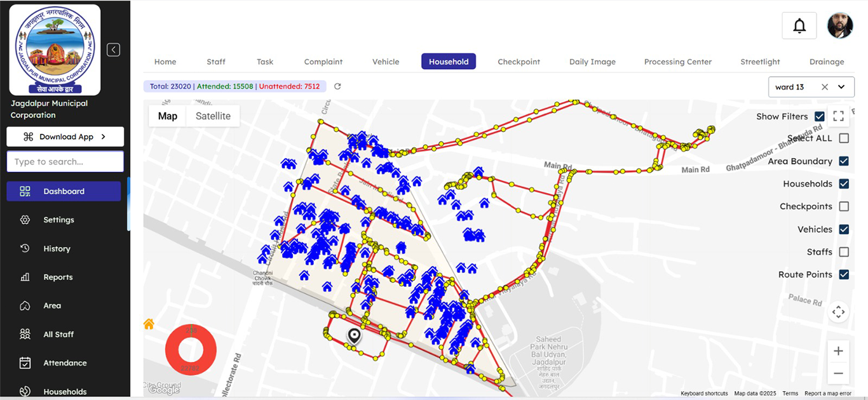Click the Dashboard grid icon

coord(25,191)
